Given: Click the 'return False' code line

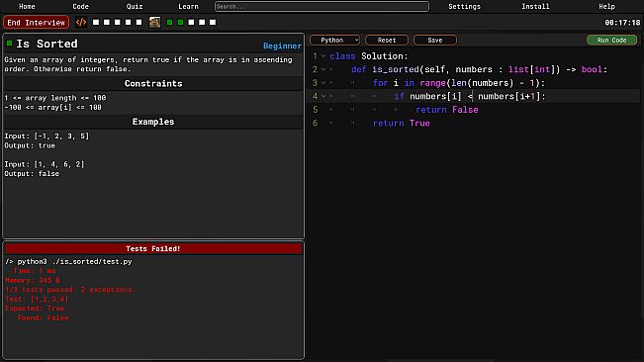Looking at the screenshot, I should pyautogui.click(x=447, y=110).
